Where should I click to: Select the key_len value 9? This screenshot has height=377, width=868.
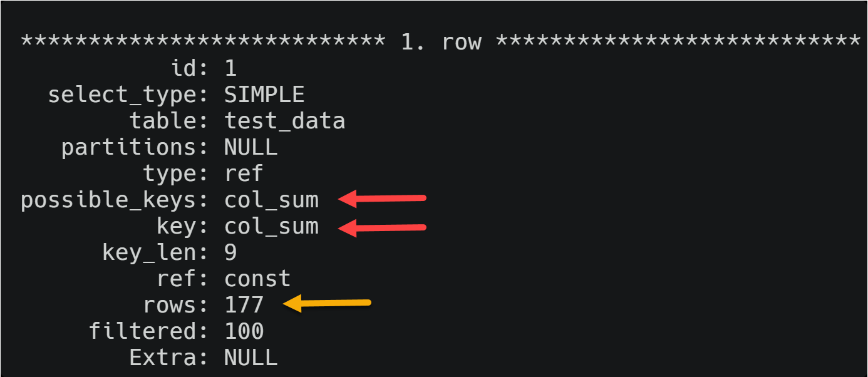pyautogui.click(x=230, y=252)
